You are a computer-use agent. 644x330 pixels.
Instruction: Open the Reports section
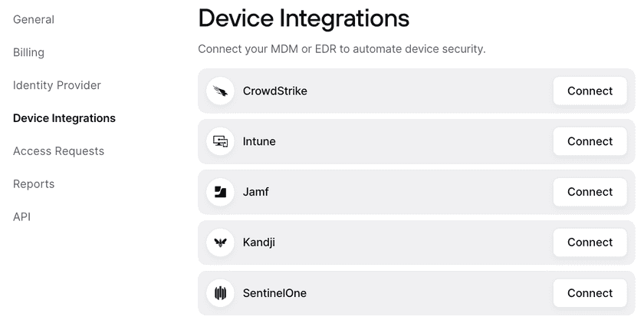pos(34,184)
